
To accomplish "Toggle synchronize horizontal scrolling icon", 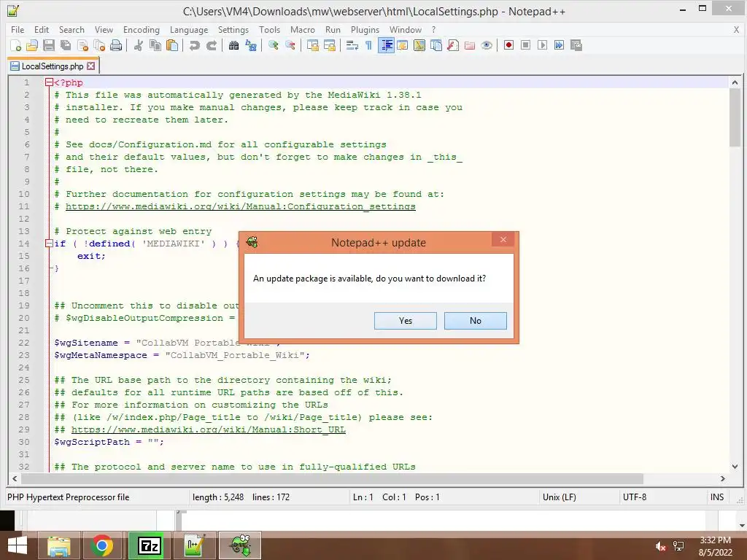I will pyautogui.click(x=329, y=45).
